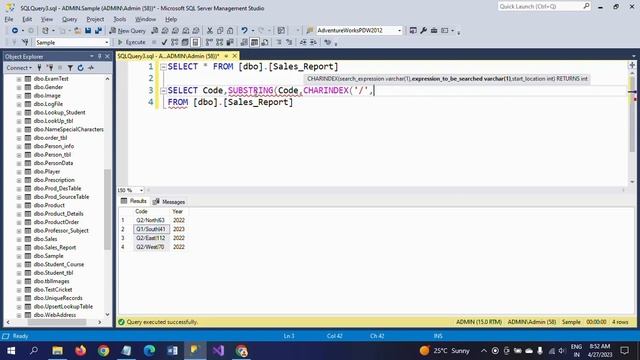Click the Paste icon in toolbar
This screenshot has height=360, width=640.
click(x=230, y=31)
